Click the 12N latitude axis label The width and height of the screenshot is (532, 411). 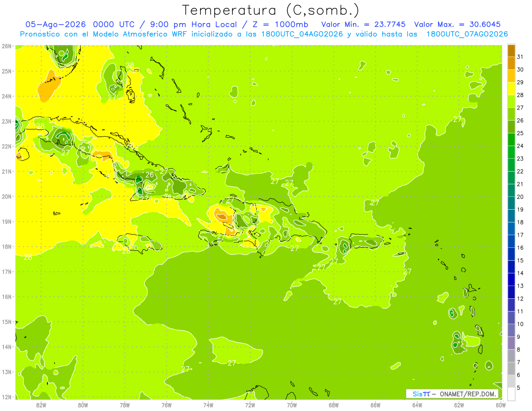pos(6,396)
